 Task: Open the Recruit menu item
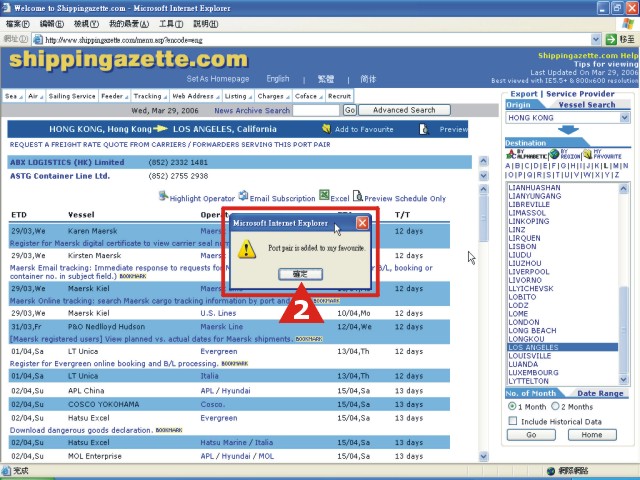(x=339, y=96)
